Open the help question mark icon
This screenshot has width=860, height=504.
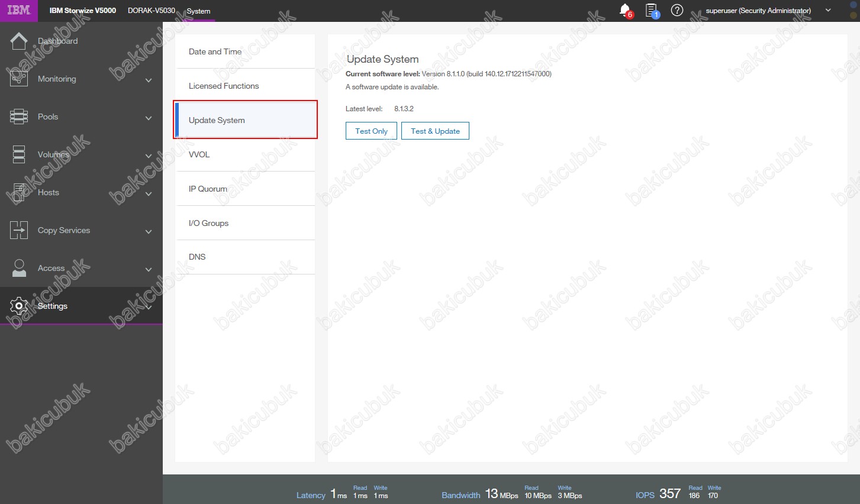[x=677, y=10]
